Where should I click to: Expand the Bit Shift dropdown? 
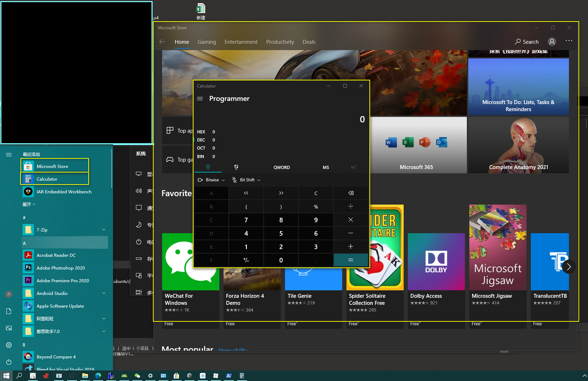coord(247,180)
